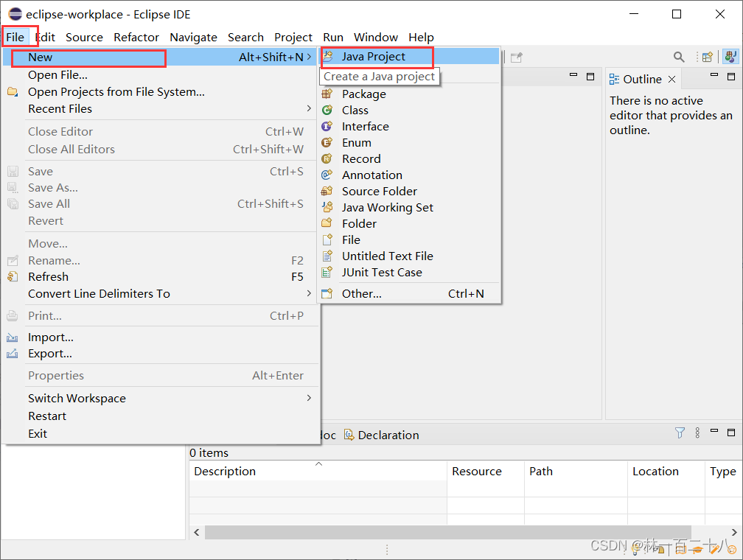Open the Project menu
The image size is (743, 560).
click(x=293, y=37)
